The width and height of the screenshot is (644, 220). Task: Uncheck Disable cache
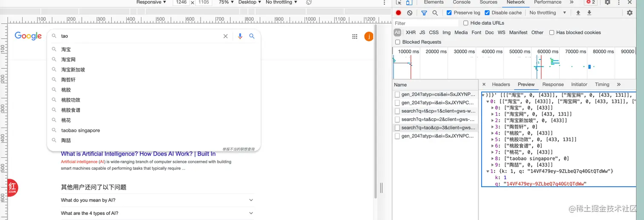click(487, 13)
